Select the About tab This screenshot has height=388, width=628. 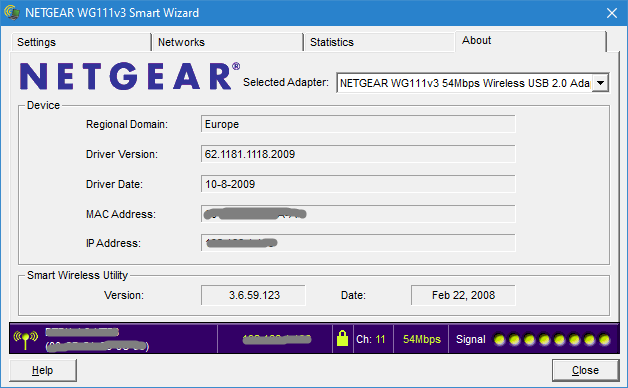531,41
